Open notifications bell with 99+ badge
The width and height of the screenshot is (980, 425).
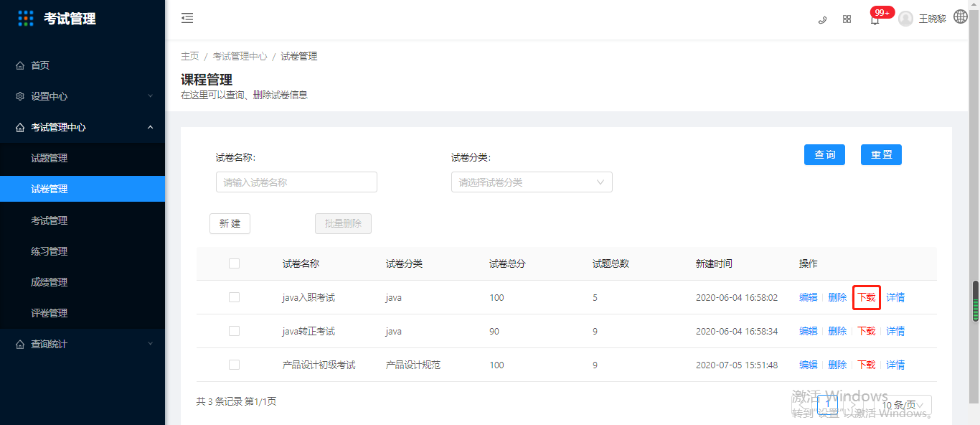tap(875, 19)
